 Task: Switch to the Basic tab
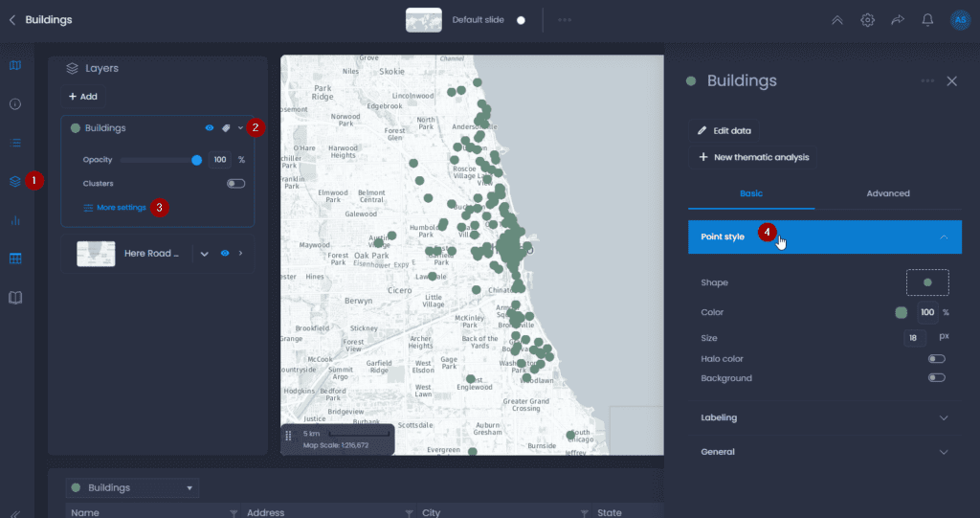(x=751, y=193)
